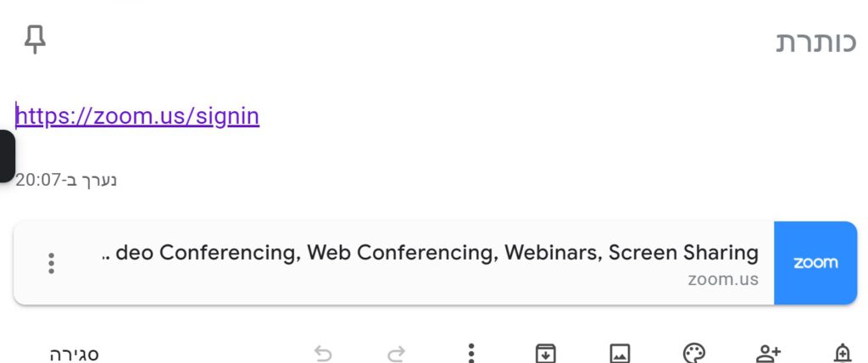
Task: Open the link preview three-dot menu
Action: tap(51, 263)
